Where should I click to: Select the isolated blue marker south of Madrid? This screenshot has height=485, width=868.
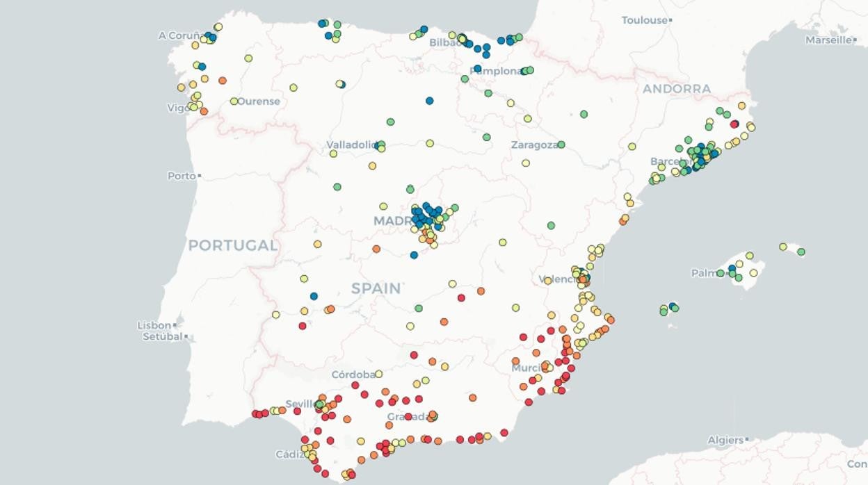click(414, 255)
